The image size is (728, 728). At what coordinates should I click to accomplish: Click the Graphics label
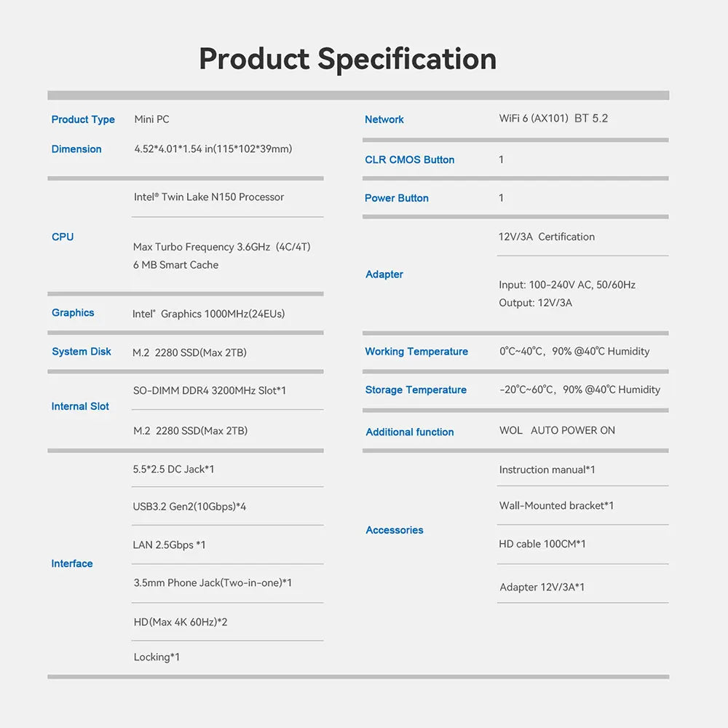click(73, 313)
